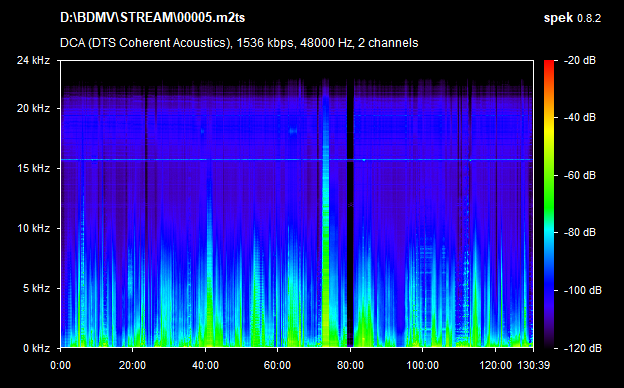This screenshot has height=388, width=624.
Task: Click the 20 kHz frequency axis label
Action: [x=33, y=108]
